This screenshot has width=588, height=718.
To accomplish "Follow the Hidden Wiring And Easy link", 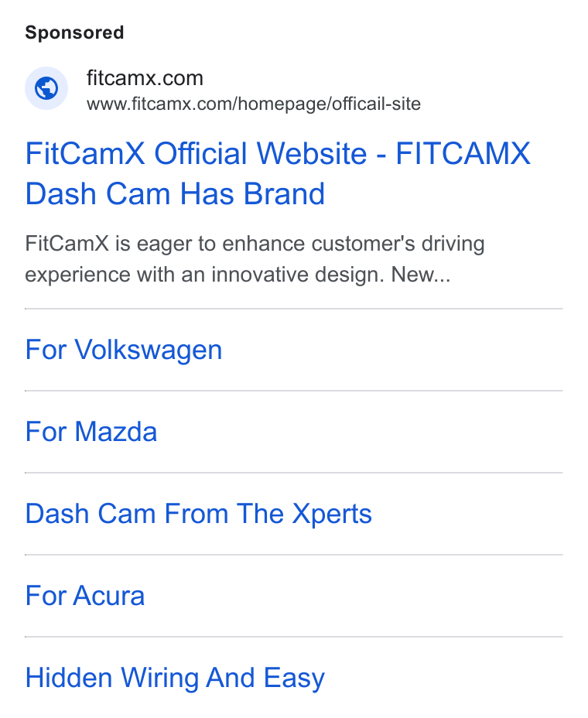I will pos(175,678).
